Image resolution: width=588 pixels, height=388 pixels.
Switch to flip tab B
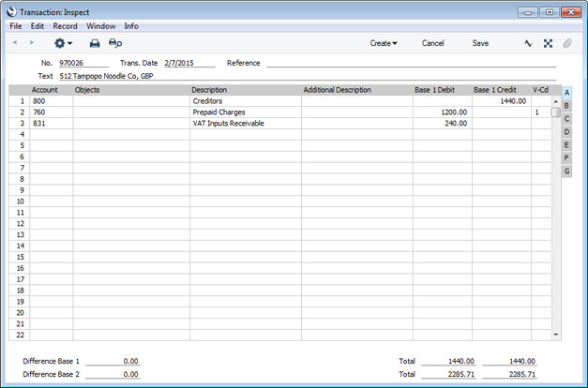566,106
